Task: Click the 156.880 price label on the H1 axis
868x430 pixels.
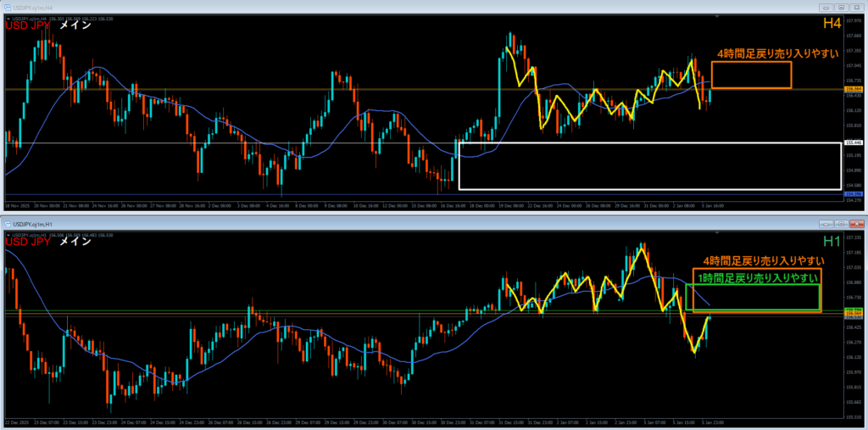Action: point(852,282)
